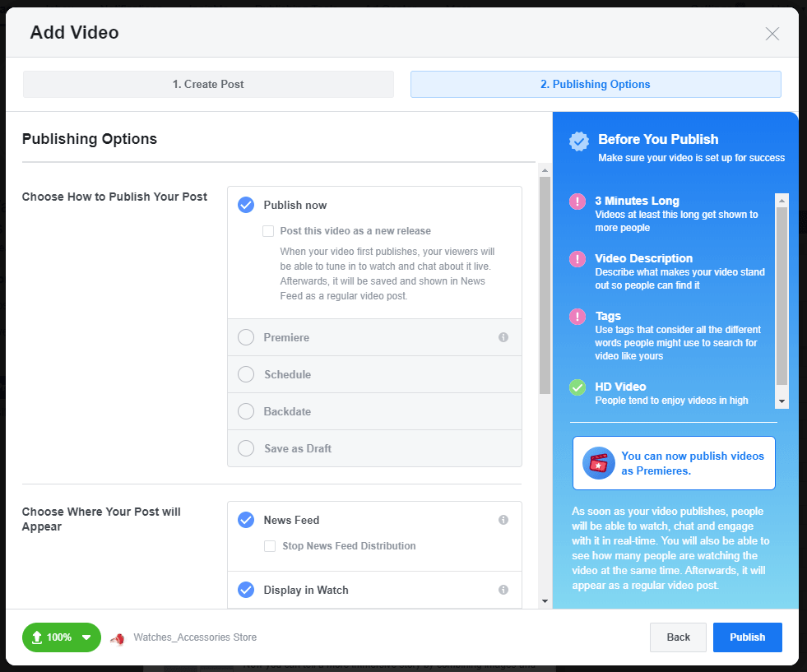Click the 100% upload progress indicator

click(62, 637)
